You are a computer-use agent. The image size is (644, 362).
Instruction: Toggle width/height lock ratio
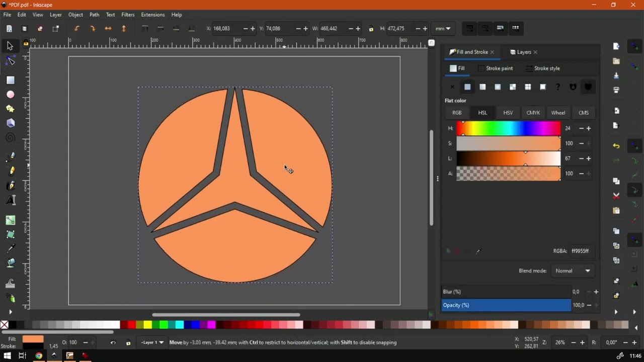tap(371, 29)
